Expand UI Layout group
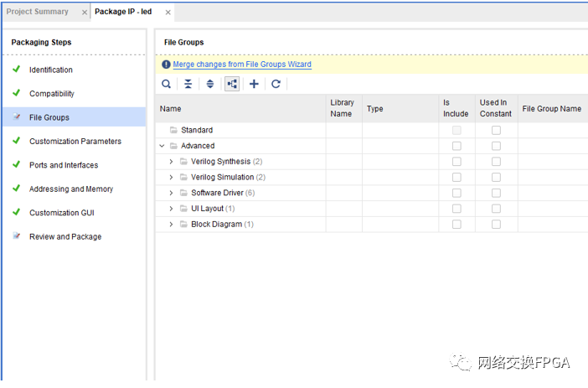 (171, 209)
